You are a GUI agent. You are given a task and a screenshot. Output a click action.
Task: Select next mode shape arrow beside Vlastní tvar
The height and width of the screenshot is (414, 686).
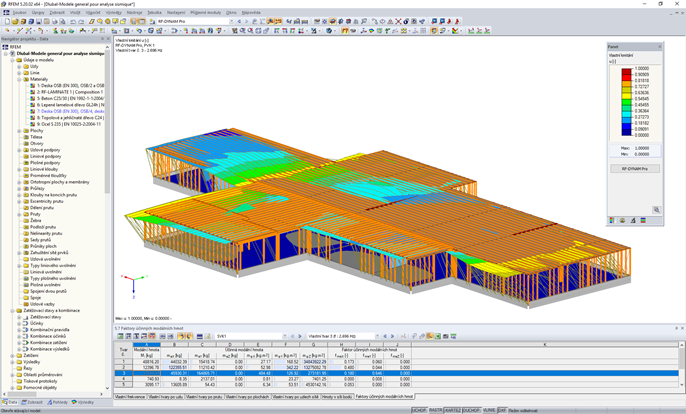pyautogui.click(x=392, y=336)
